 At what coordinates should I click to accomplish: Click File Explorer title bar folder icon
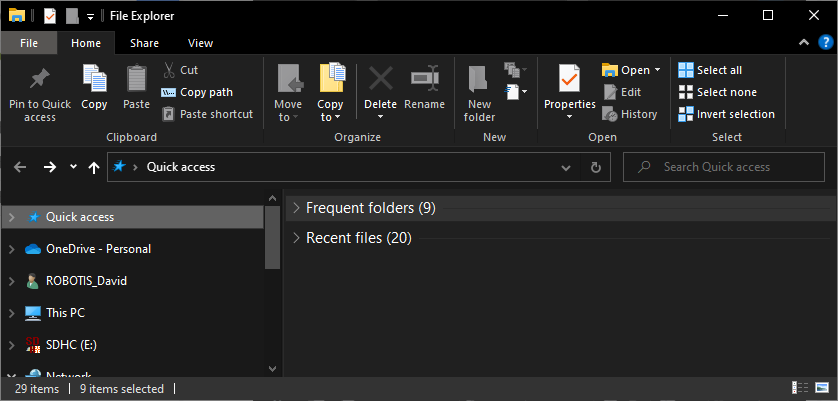17,15
